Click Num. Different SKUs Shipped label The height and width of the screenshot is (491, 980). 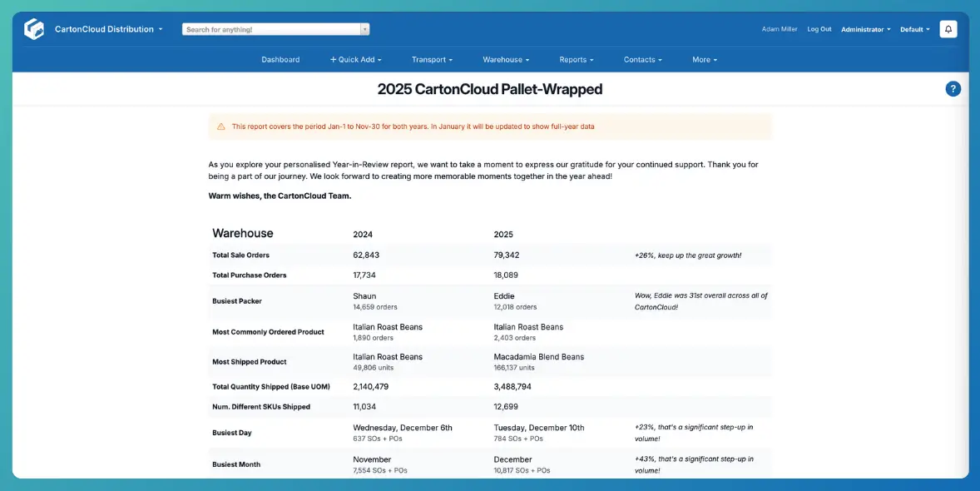pyautogui.click(x=261, y=407)
